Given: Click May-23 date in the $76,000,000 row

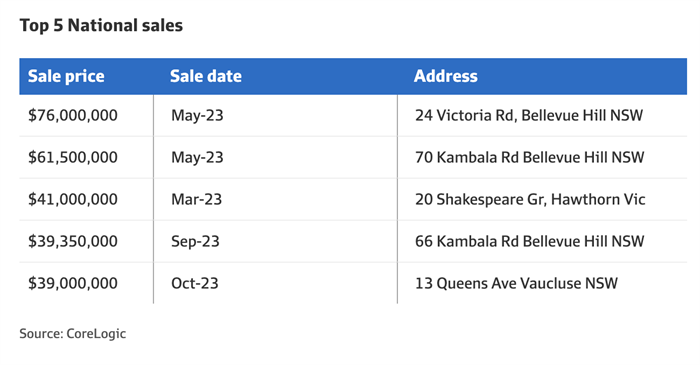Looking at the screenshot, I should pos(197,116).
